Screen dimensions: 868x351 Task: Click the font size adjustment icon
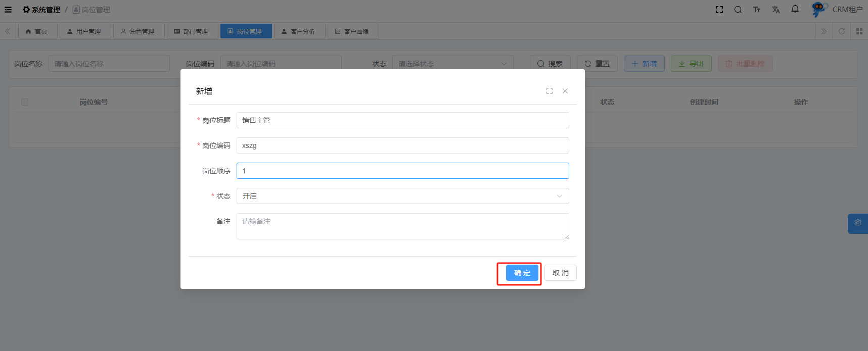pyautogui.click(x=756, y=10)
